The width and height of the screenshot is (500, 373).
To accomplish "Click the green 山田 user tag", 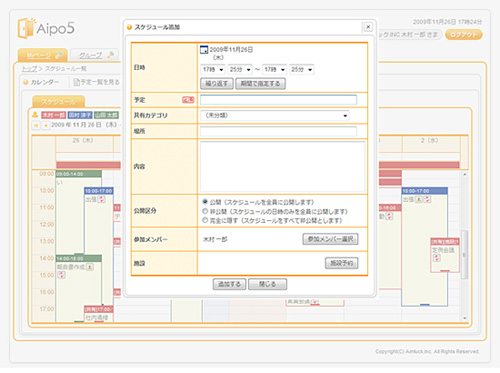I will pyautogui.click(x=106, y=115).
